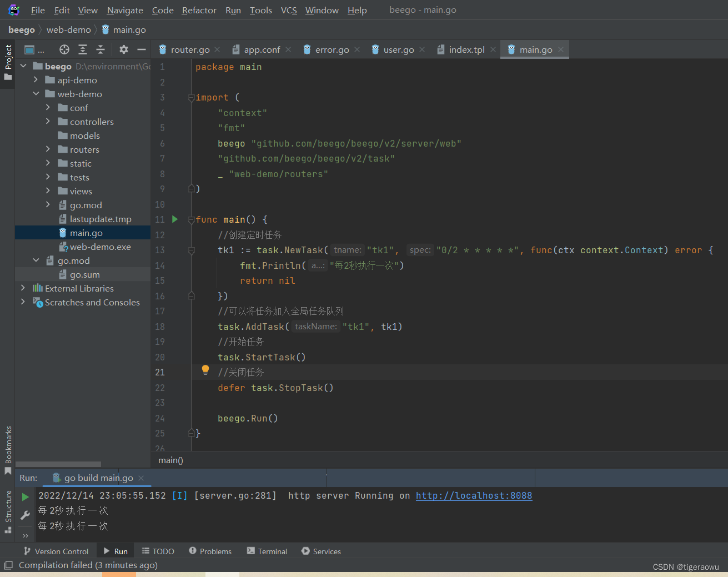728x577 pixels.
Task: Click the Project tree horizontal scrollbar
Action: [x=58, y=464]
